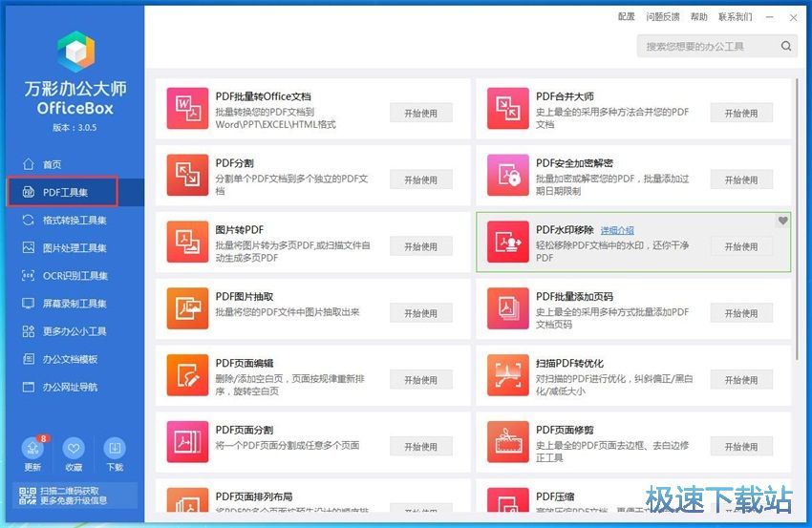Open the PDF页面编辑 tool icon

pyautogui.click(x=187, y=375)
